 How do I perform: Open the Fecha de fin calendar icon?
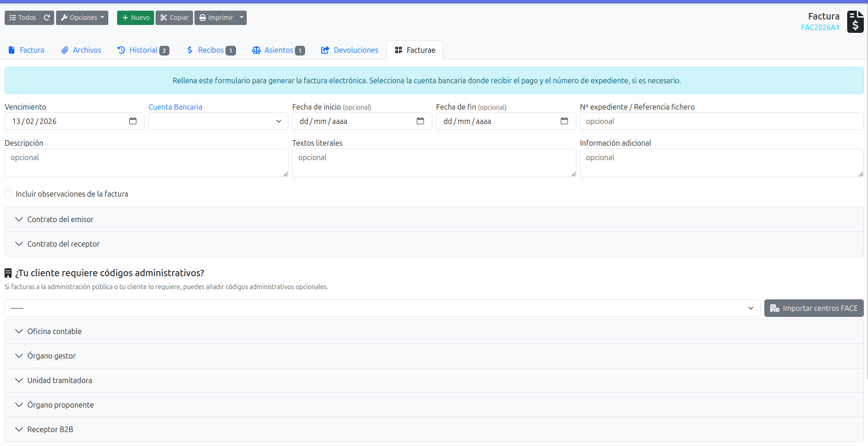coord(564,121)
